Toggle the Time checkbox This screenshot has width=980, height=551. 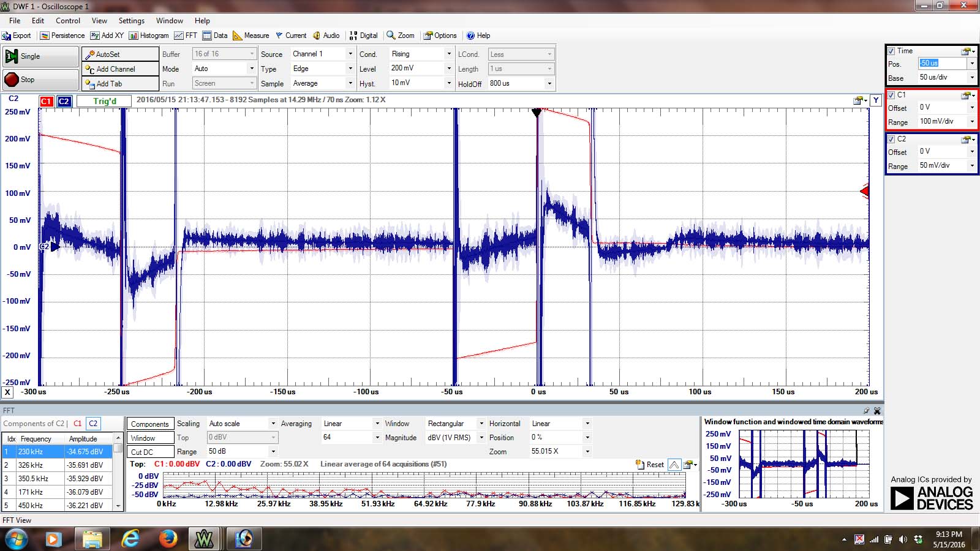coord(891,51)
